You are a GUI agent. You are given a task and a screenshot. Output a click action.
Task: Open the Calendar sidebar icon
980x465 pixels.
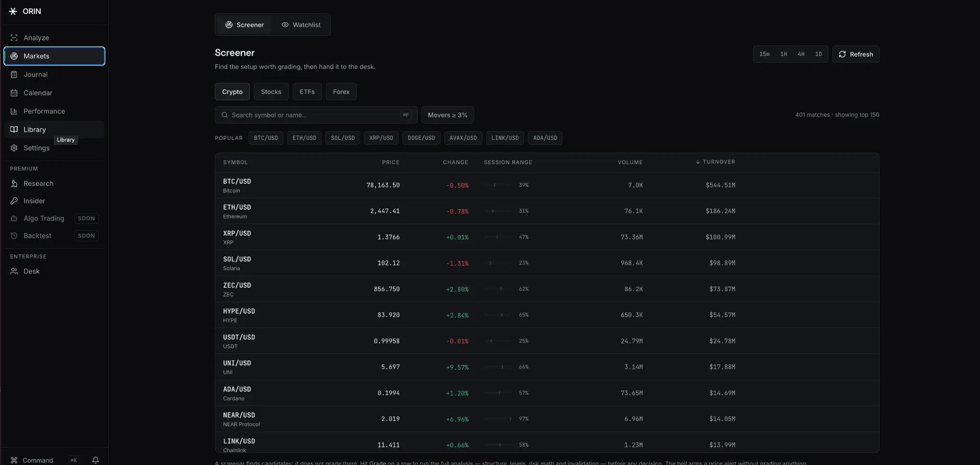[14, 93]
